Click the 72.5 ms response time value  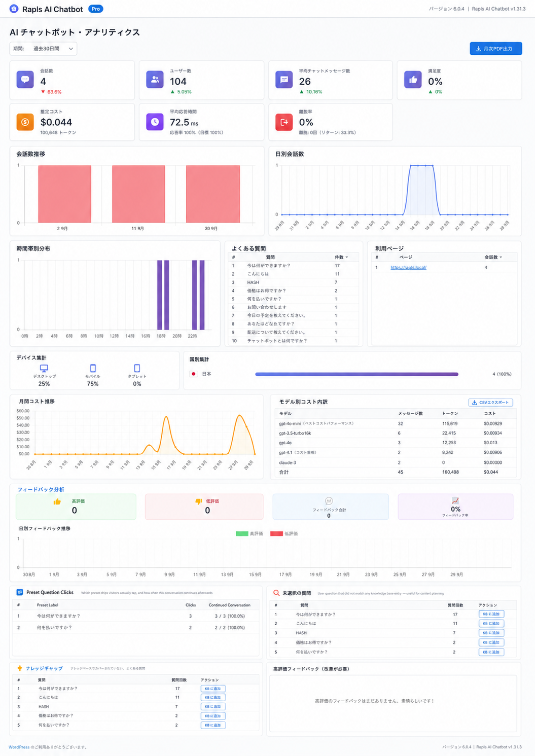point(184,122)
